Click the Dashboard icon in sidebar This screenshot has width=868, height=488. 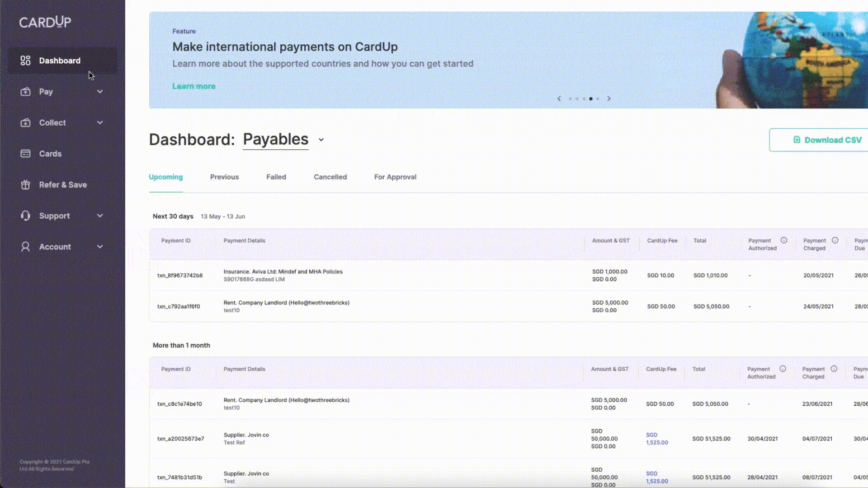pos(25,60)
